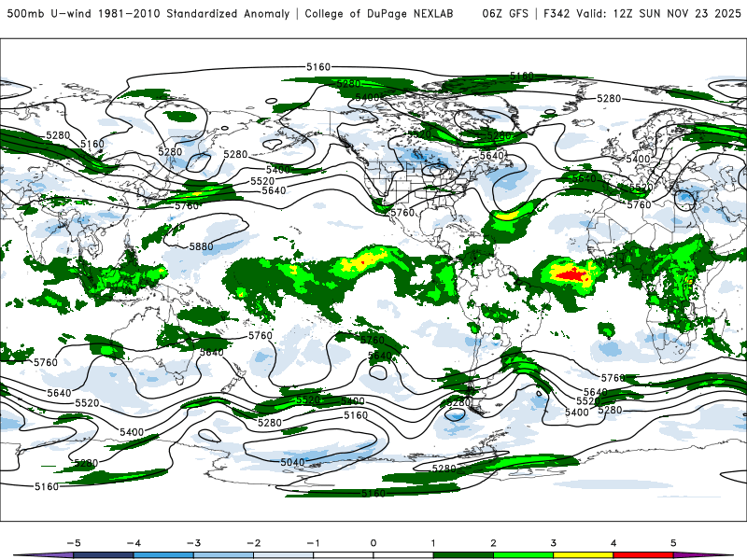Click the "1" colorbar tick label
The width and height of the screenshot is (747, 560).
click(433, 543)
